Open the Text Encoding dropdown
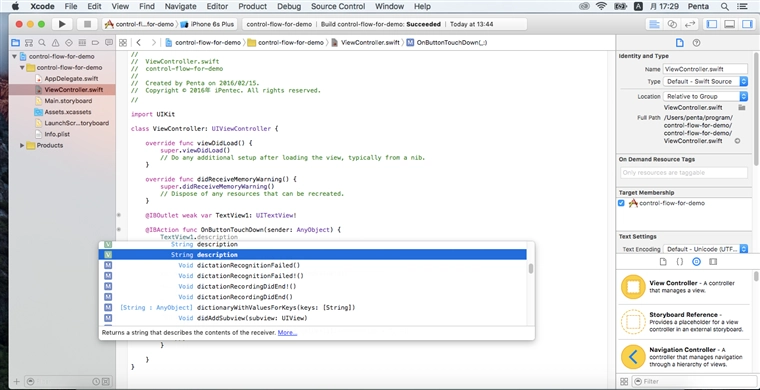760x390 pixels. 706,250
